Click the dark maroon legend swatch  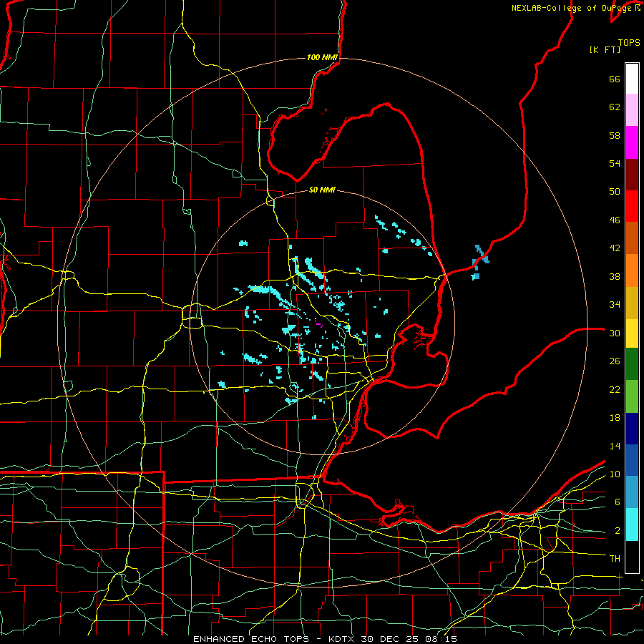[x=632, y=175]
